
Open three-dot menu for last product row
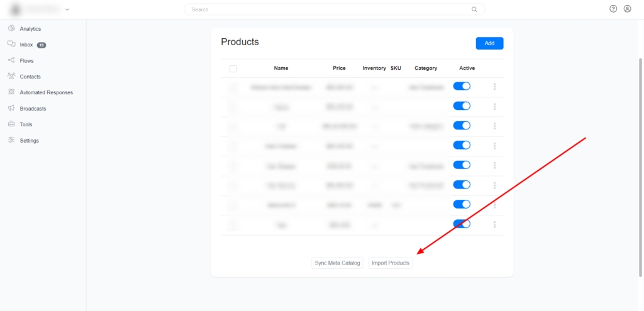(495, 224)
